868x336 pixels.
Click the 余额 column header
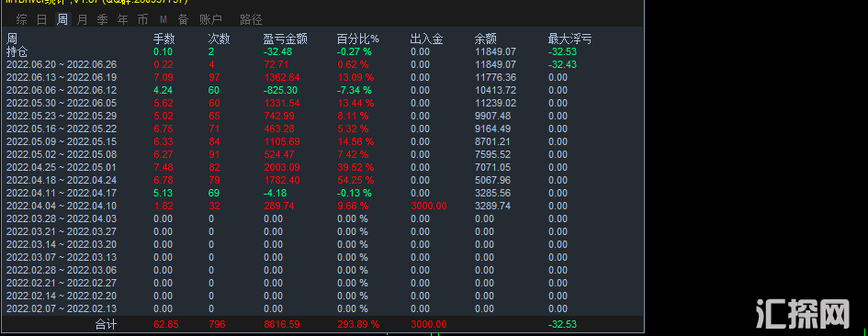[486, 39]
